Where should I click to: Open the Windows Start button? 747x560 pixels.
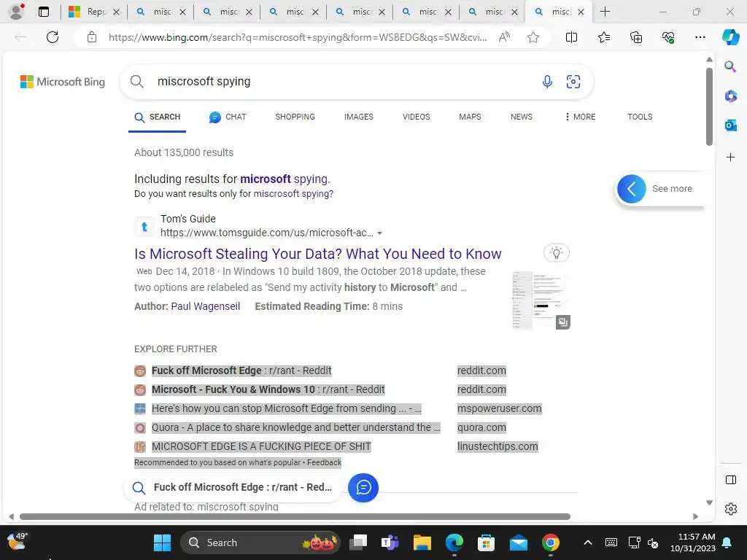(162, 542)
